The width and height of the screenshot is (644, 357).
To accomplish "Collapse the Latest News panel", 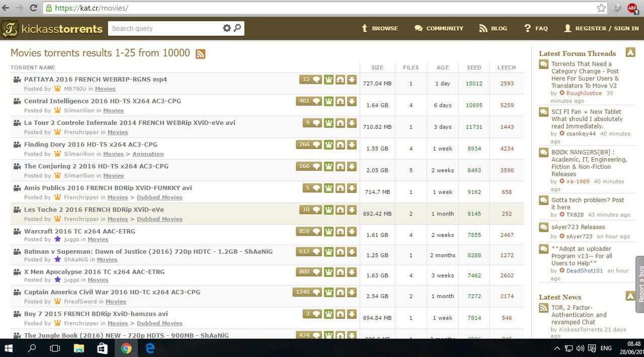I will click(630, 296).
